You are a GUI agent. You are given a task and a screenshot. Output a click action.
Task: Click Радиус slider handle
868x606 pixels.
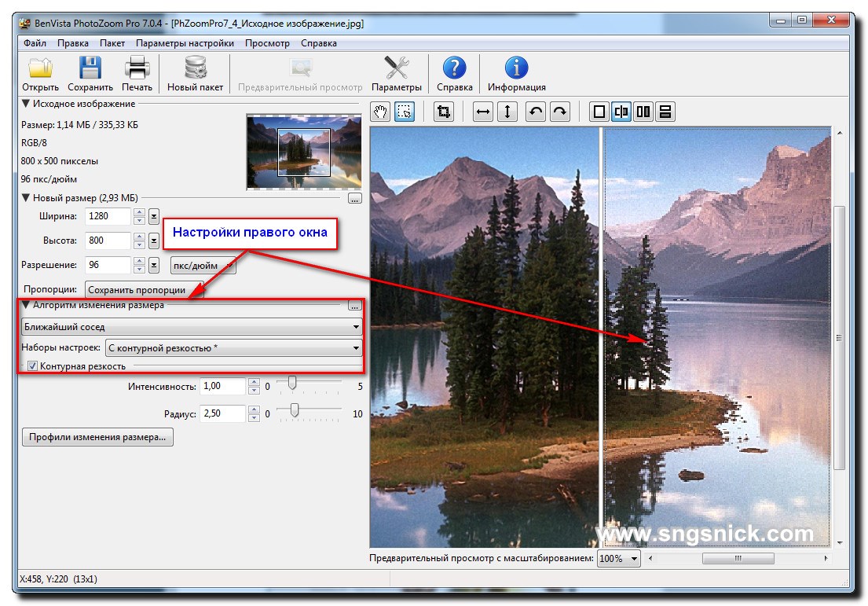[x=295, y=410]
